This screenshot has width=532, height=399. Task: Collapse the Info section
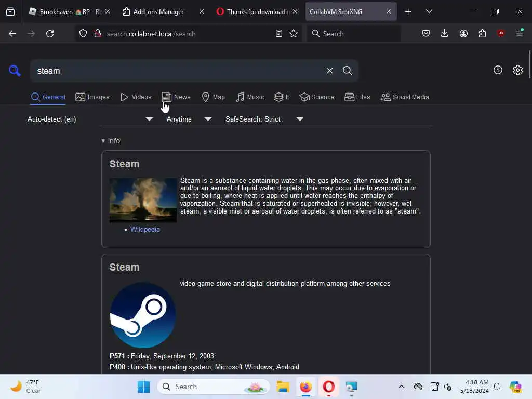tap(111, 141)
